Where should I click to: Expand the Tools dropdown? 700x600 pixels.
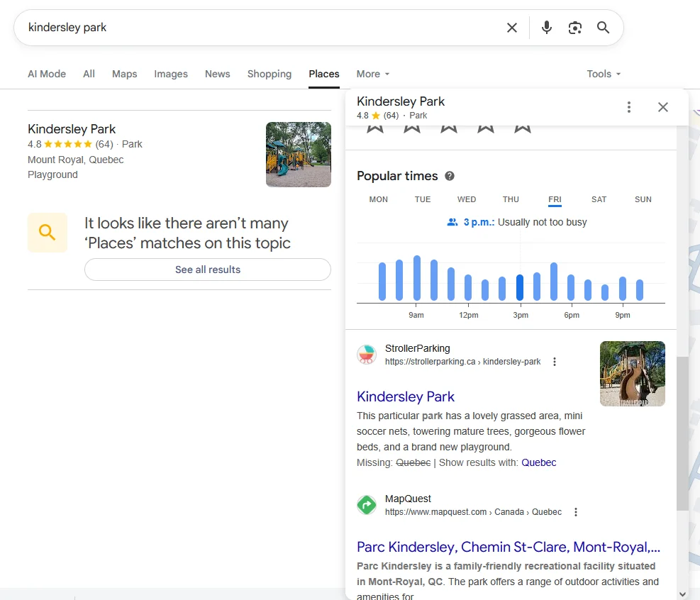604,74
